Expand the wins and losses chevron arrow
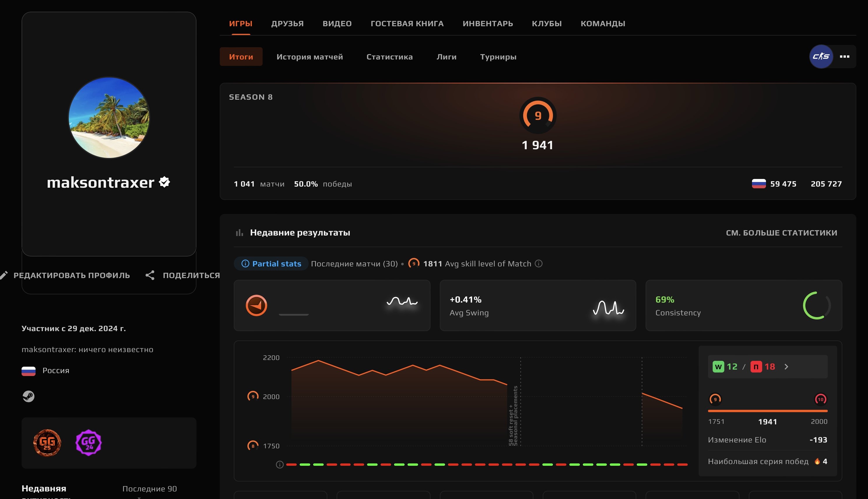 pos(786,367)
